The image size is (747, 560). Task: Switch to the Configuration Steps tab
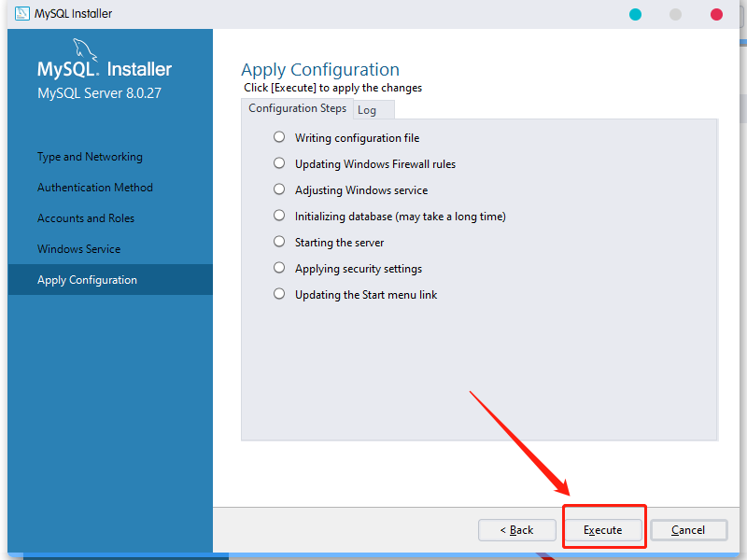tap(297, 108)
